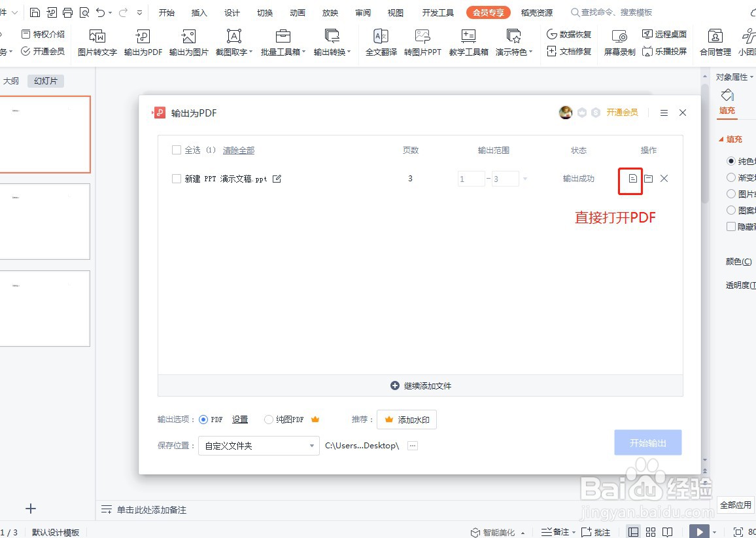Select the 纯图PDF output option

point(268,420)
